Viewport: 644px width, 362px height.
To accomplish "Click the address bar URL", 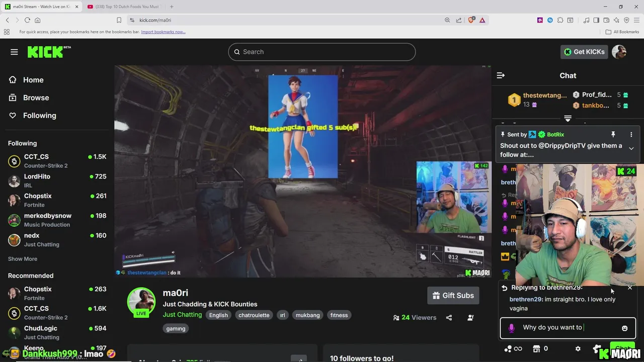I will [155, 20].
